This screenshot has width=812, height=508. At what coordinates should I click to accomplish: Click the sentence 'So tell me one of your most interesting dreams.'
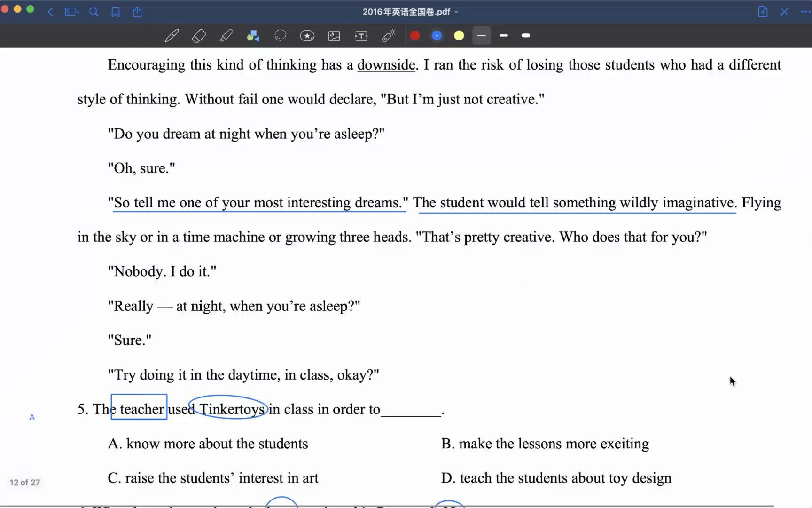coord(258,203)
